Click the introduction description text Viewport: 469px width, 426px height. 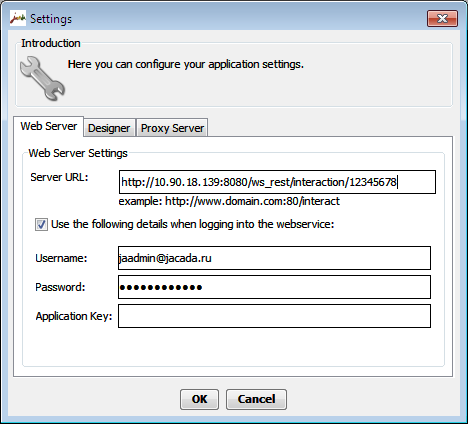[x=186, y=64]
